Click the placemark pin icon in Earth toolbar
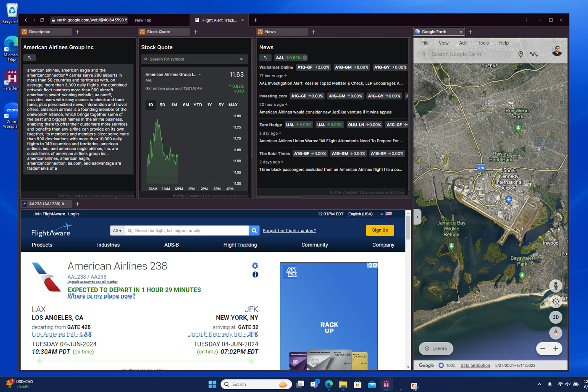 point(520,54)
